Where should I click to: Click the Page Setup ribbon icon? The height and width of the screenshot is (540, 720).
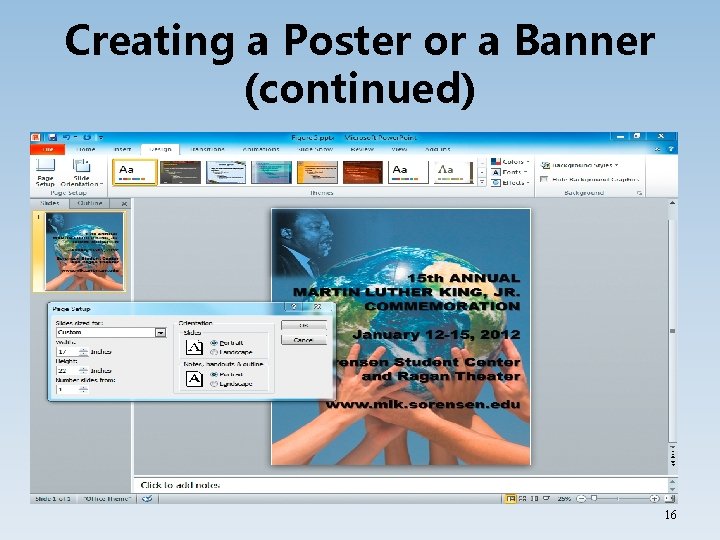tap(45, 172)
